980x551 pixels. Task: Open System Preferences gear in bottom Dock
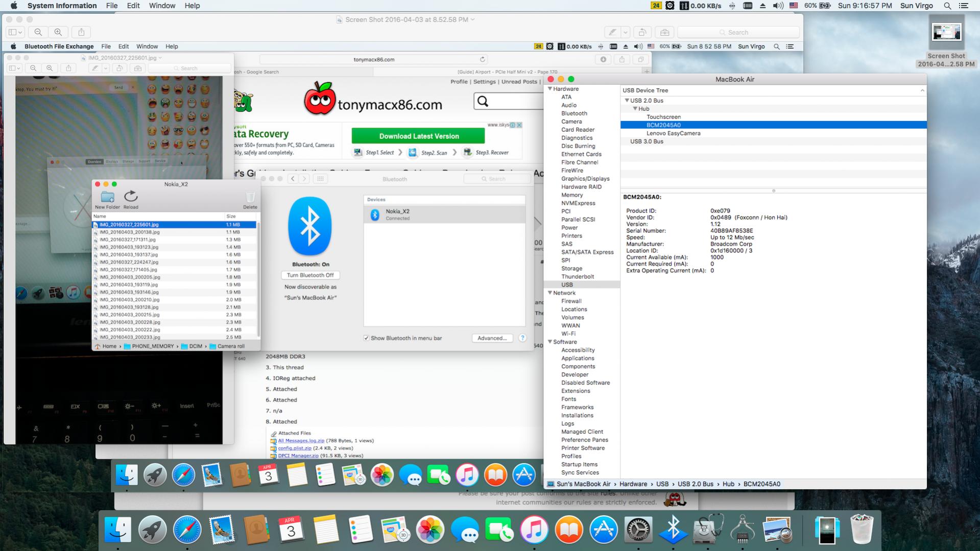[x=638, y=530]
